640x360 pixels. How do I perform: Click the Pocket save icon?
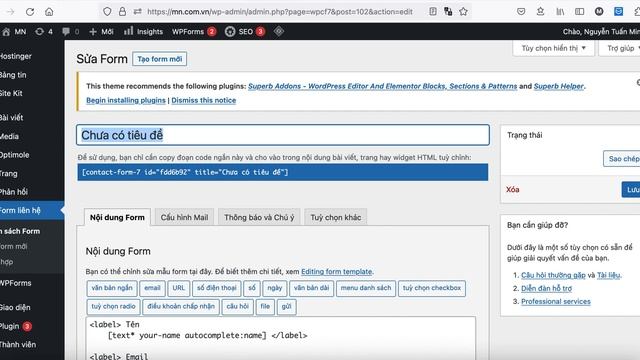coord(521,12)
